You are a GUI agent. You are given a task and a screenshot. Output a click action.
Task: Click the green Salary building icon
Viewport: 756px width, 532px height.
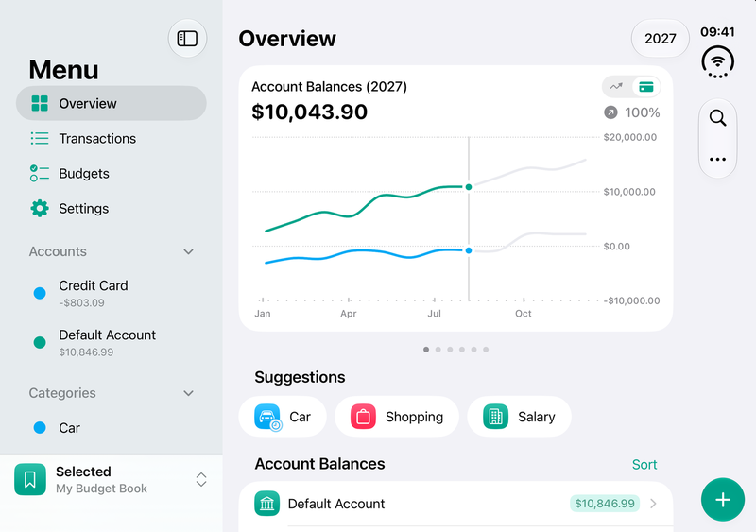[x=495, y=417]
